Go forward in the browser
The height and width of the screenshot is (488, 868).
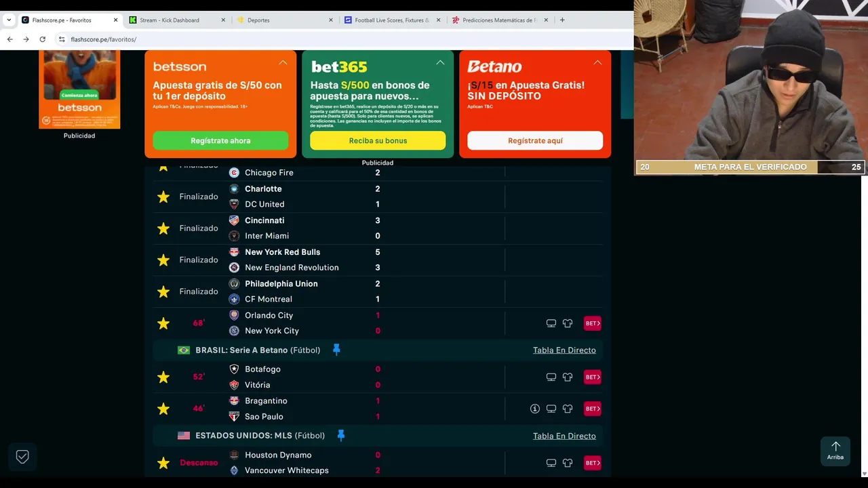(x=26, y=39)
